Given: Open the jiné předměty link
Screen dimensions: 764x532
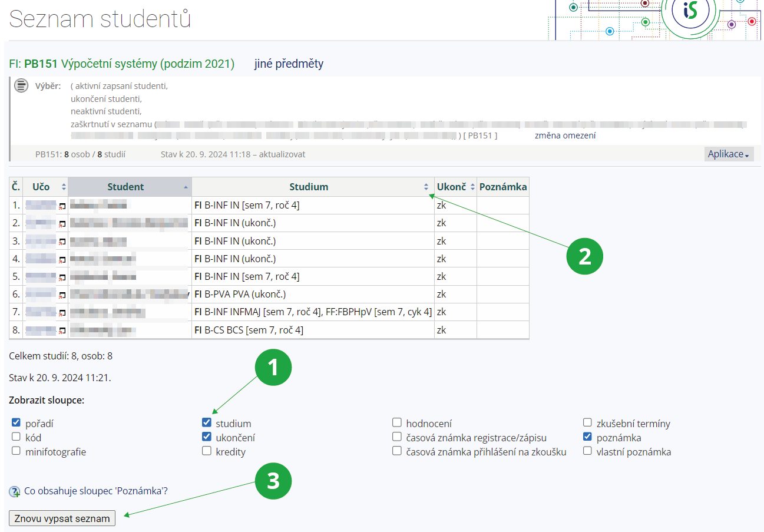Looking at the screenshot, I should point(289,64).
